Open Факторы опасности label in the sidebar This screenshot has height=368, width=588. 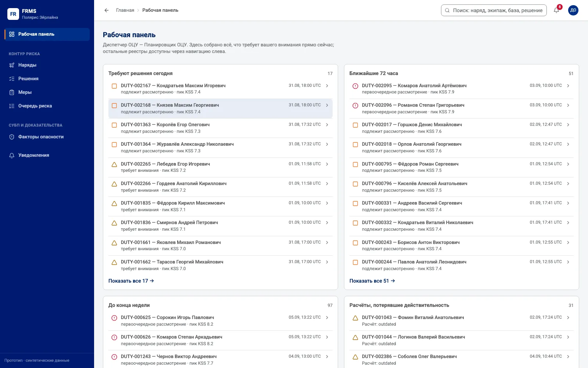point(41,137)
